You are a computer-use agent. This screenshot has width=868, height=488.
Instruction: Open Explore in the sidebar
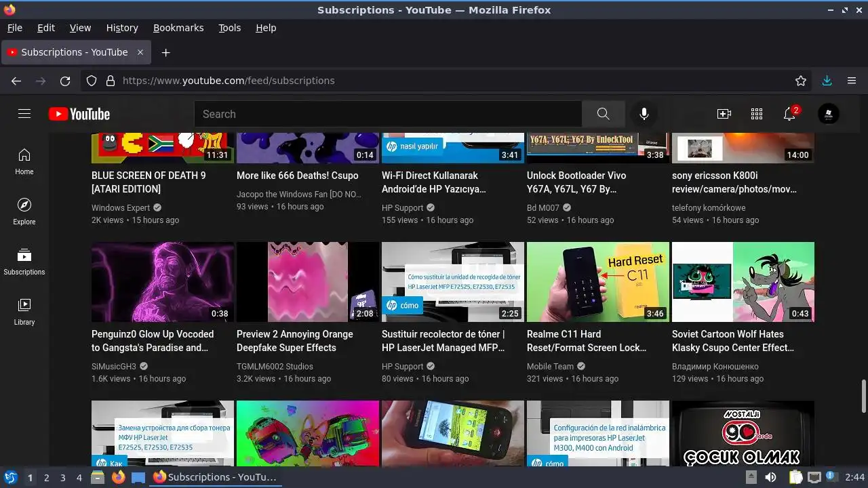pyautogui.click(x=24, y=211)
